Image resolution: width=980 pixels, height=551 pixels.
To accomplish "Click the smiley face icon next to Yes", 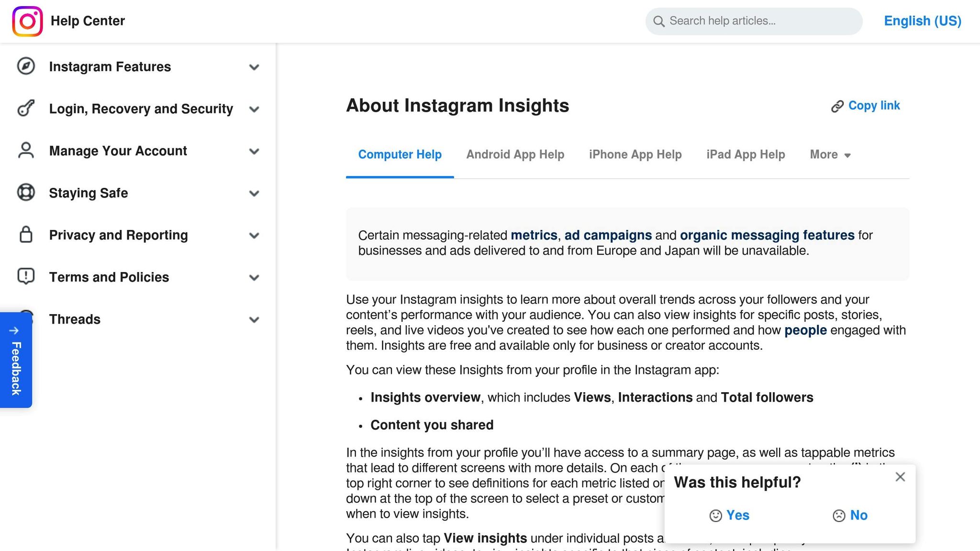I will [x=715, y=516].
